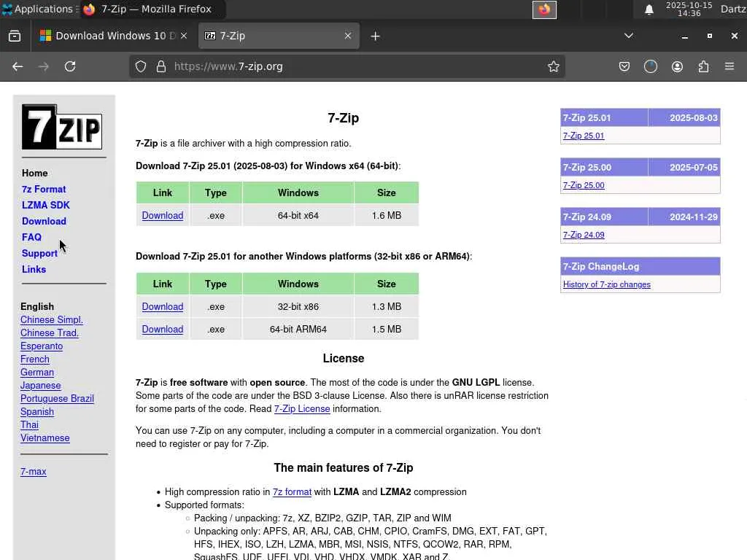
Task: Open the 7-max link
Action: click(x=34, y=472)
